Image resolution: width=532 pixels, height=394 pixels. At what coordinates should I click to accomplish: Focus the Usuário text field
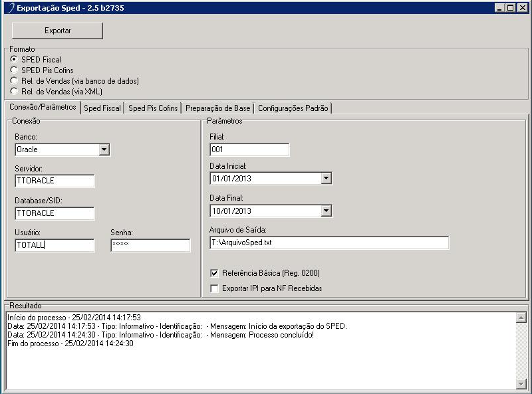(x=55, y=245)
